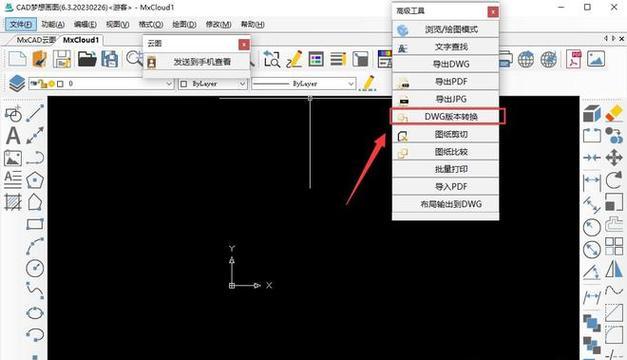This screenshot has height=360, width=627.
Task: Select the Line drawing tool
Action: (35, 114)
